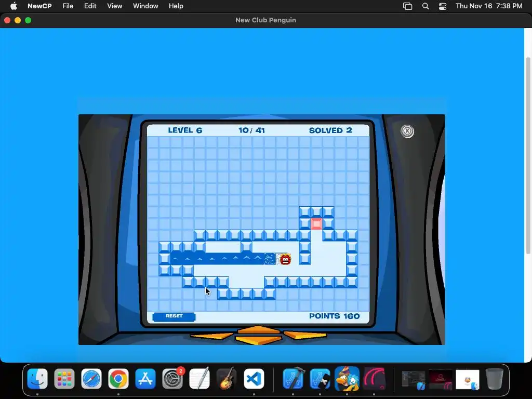The width and height of the screenshot is (532, 399).
Task: Click the LEVEL 6 label
Action: coord(185,130)
